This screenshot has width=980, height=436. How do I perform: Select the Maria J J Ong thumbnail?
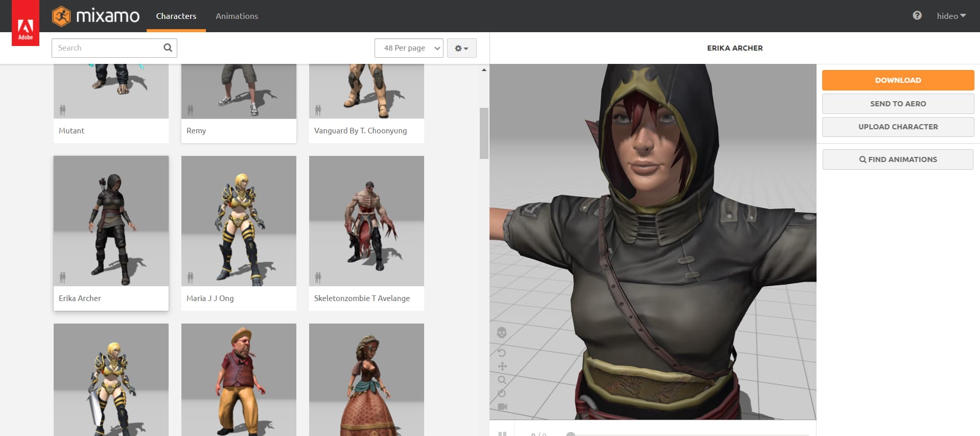click(x=239, y=221)
